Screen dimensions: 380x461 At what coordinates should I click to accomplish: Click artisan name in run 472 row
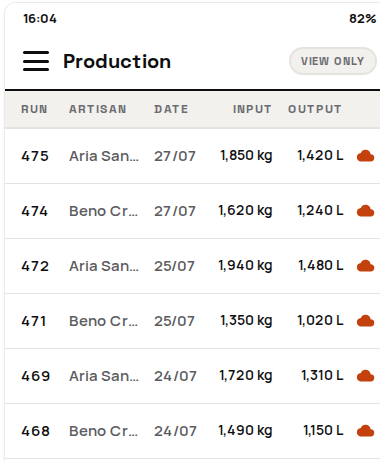pos(104,266)
